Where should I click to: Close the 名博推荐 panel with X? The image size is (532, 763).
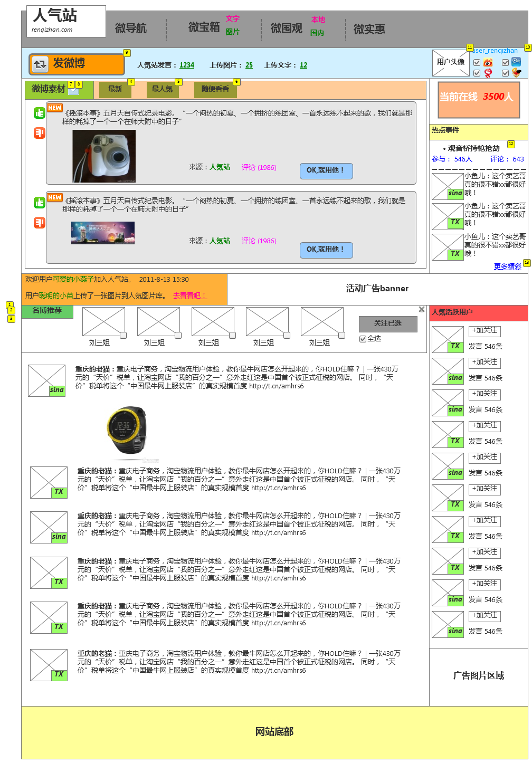[422, 310]
